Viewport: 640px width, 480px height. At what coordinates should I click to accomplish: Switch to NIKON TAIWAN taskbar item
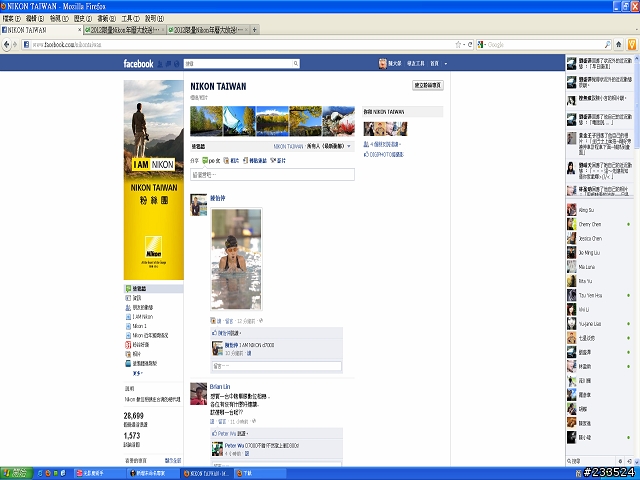coord(207,473)
